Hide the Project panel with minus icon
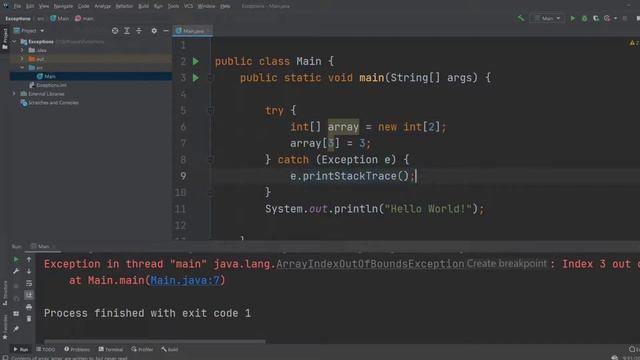 point(166,31)
